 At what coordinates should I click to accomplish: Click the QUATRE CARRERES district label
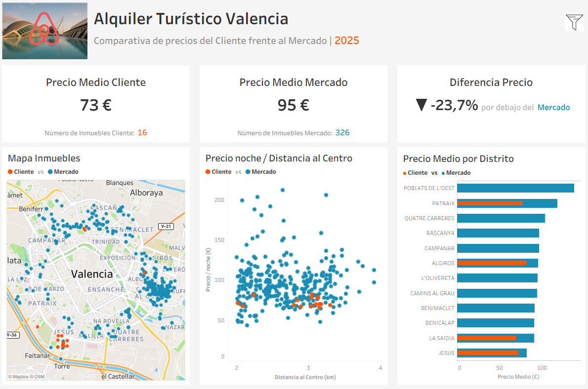(429, 218)
